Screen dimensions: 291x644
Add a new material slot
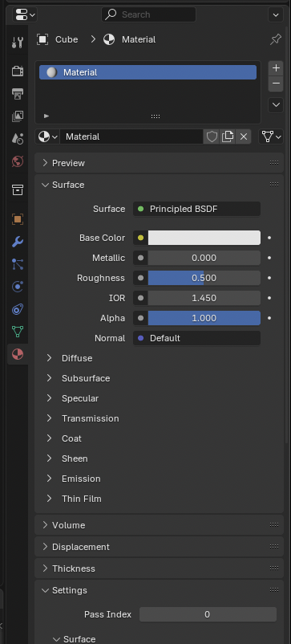tap(276, 67)
